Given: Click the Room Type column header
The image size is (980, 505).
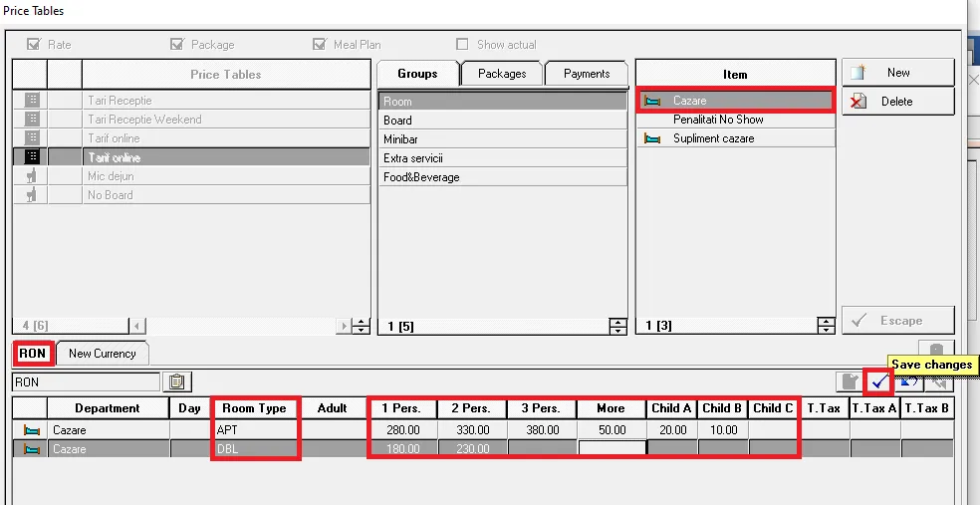Looking at the screenshot, I should click(x=254, y=408).
